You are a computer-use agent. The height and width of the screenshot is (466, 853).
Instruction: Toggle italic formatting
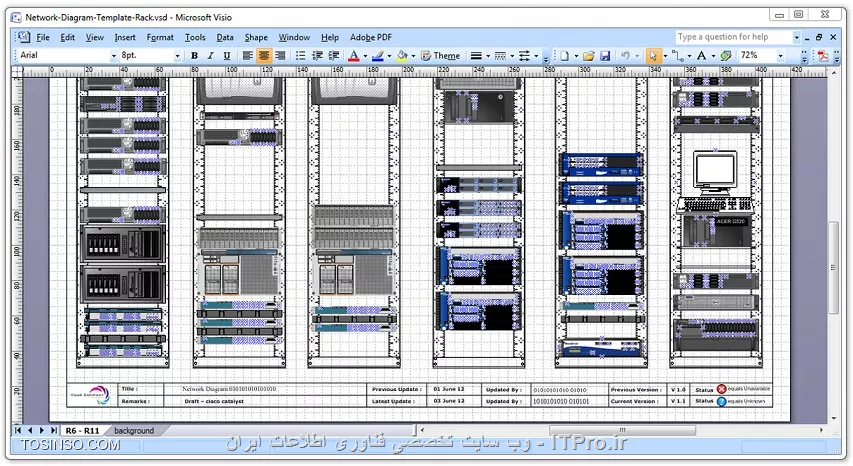(x=211, y=55)
